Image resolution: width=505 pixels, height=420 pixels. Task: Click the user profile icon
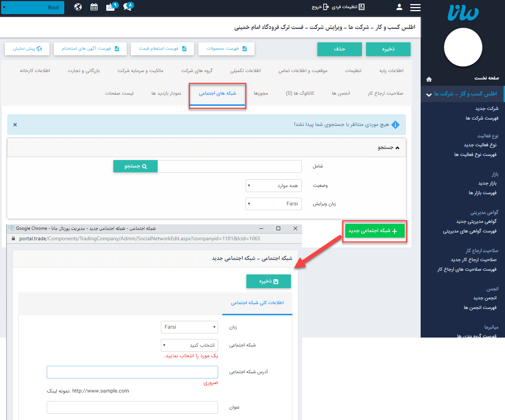click(399, 7)
